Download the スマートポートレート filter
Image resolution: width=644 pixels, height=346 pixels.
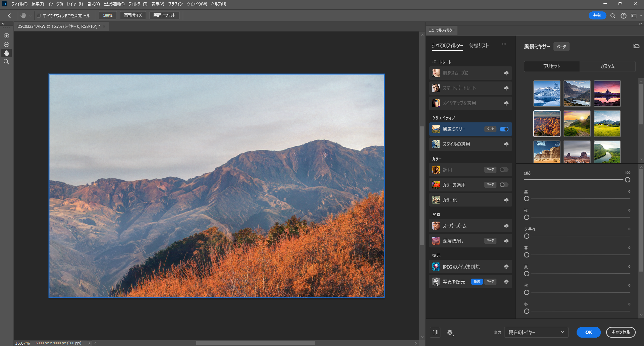[506, 88]
